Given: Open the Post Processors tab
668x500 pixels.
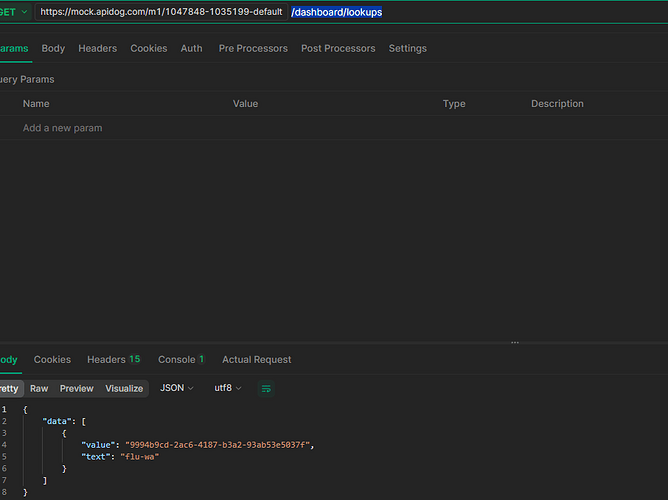Looking at the screenshot, I should pos(338,49).
